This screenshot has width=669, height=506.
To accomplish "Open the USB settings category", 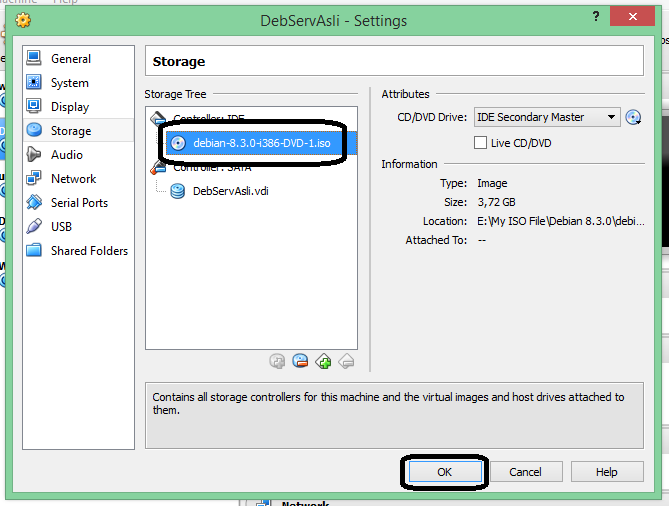I will tap(79, 226).
